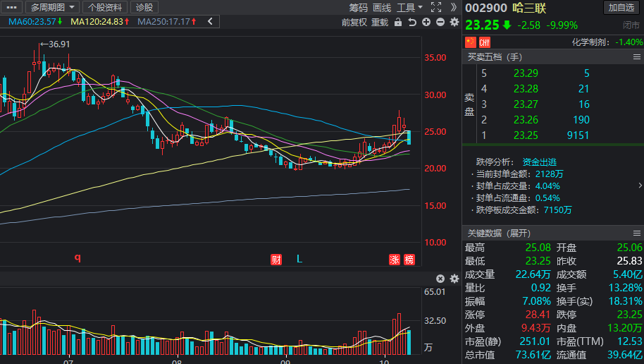Select the MA60:23.57 indicator label
The image size is (644, 364).
click(35, 21)
